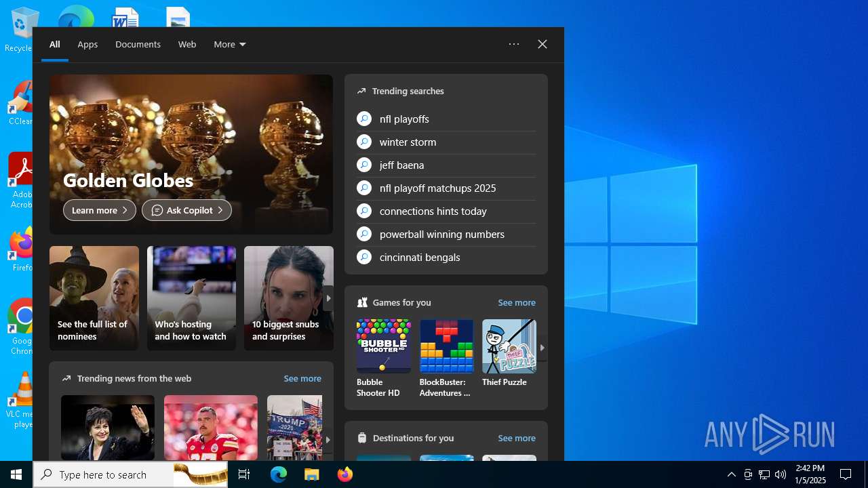Open Adobe Acrobat desktop shortcut

20,180
